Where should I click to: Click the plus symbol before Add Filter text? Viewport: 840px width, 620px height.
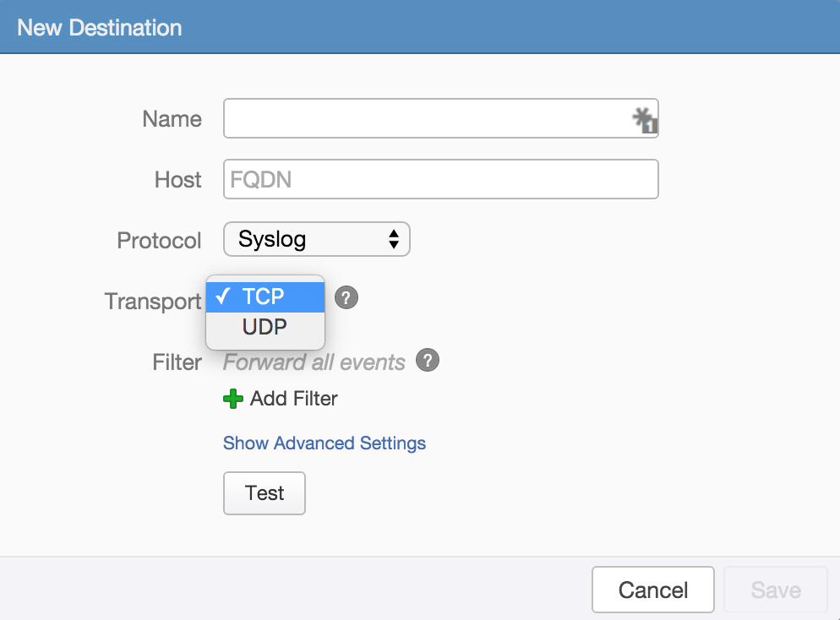[233, 399]
